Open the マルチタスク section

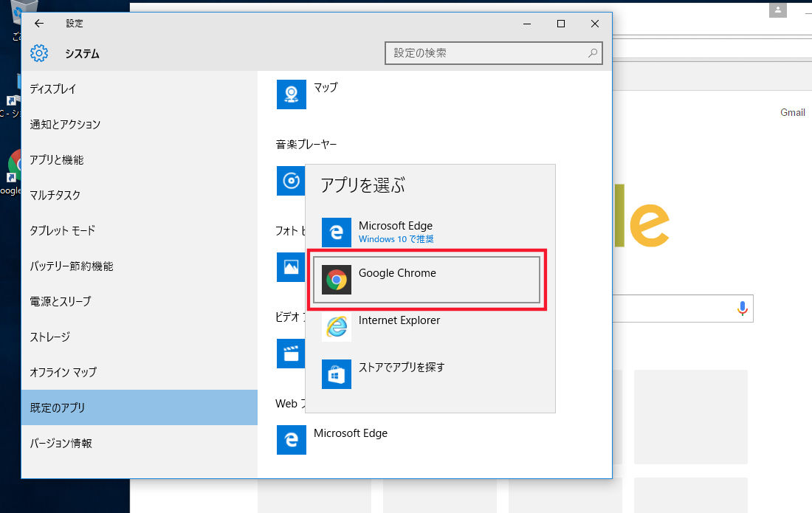tap(140, 195)
